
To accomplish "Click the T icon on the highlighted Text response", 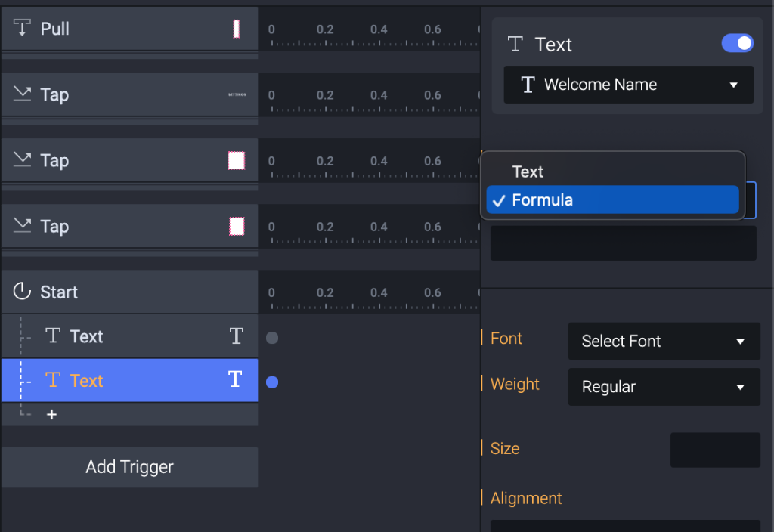I will click(x=236, y=380).
